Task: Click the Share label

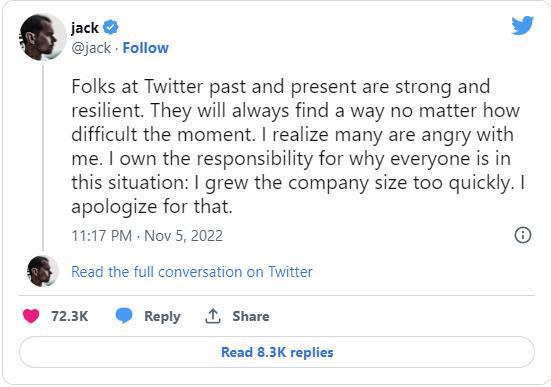Action: pos(251,316)
